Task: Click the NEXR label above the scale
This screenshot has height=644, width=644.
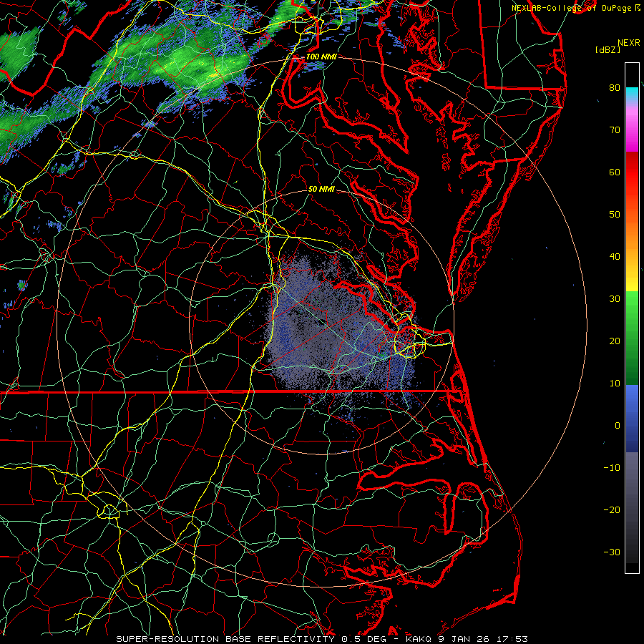Action: (x=629, y=43)
